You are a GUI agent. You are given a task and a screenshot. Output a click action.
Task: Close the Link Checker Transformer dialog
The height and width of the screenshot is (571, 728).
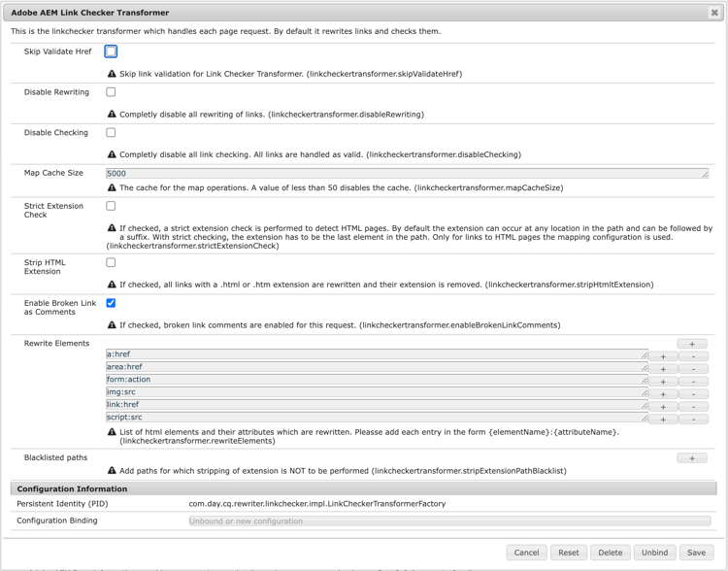coord(714,13)
